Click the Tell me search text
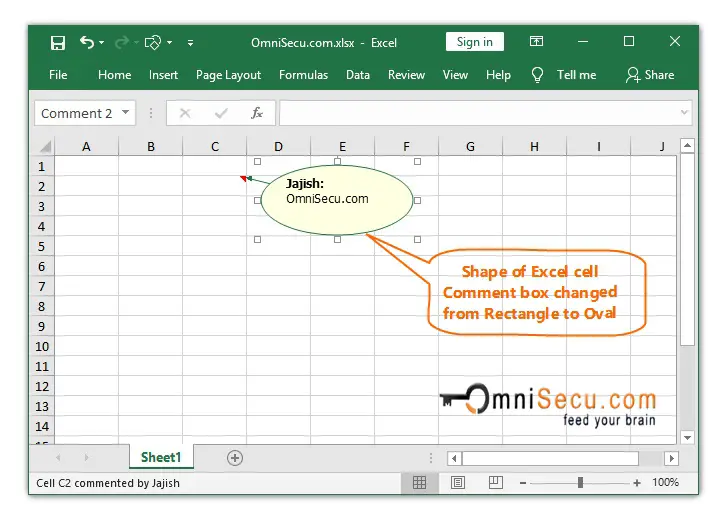The height and width of the screenshot is (525, 722). tap(576, 75)
